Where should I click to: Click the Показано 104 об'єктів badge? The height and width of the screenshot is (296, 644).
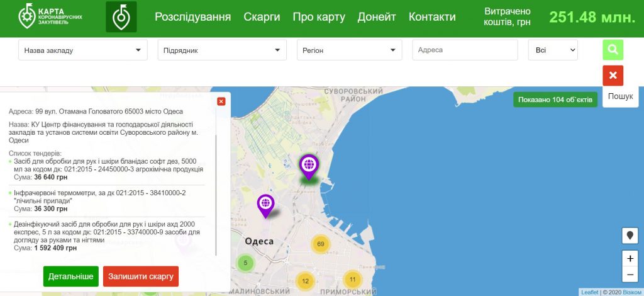555,100
